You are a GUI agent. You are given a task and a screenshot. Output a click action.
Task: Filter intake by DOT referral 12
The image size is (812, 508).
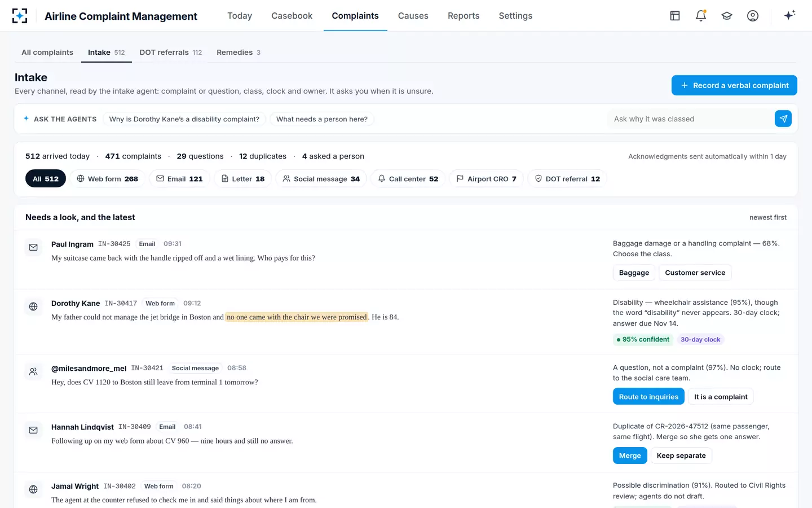[x=567, y=179]
